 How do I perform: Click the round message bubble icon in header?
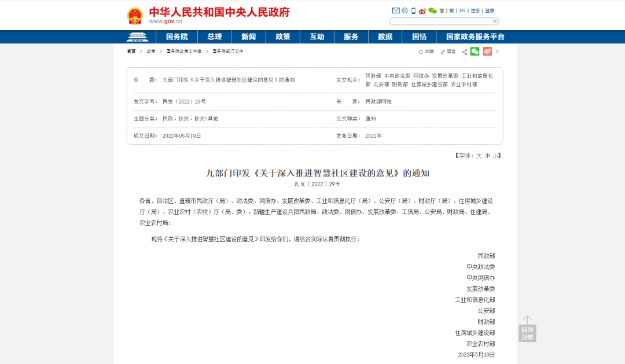coord(405,11)
